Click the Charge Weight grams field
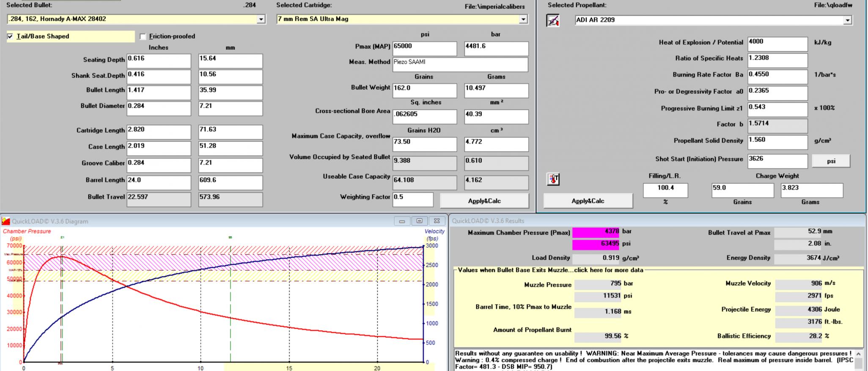The width and height of the screenshot is (868, 371). coord(812,190)
